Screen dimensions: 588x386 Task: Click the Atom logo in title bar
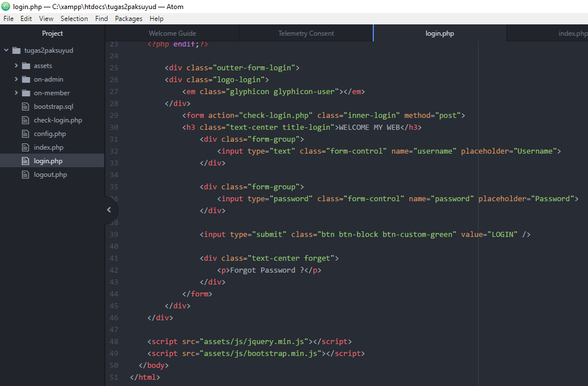click(x=6, y=6)
